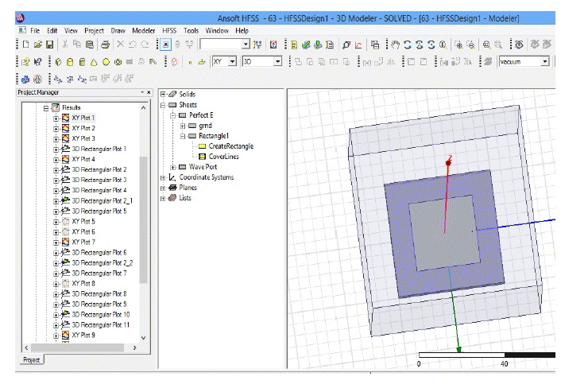
Task: Click the Project tab at bottom
Action: coord(32,359)
